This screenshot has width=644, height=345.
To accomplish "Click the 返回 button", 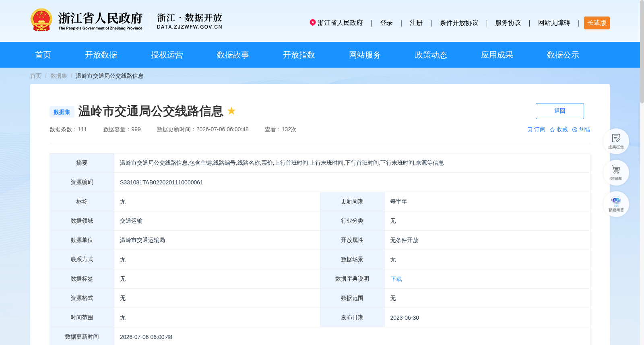I will (x=559, y=111).
